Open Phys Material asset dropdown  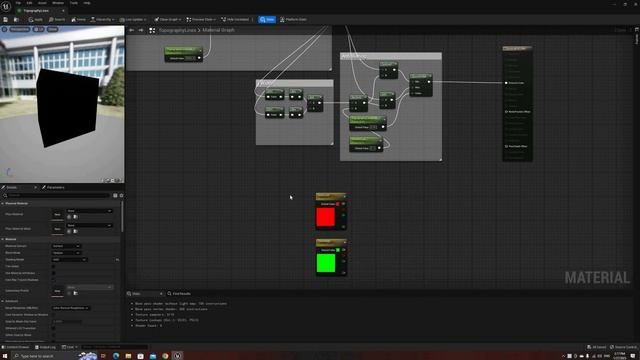89,211
